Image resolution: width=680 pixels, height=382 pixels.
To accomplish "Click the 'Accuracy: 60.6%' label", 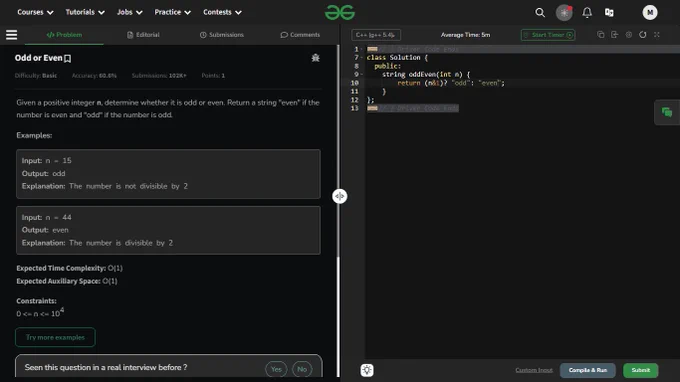I will point(94,75).
